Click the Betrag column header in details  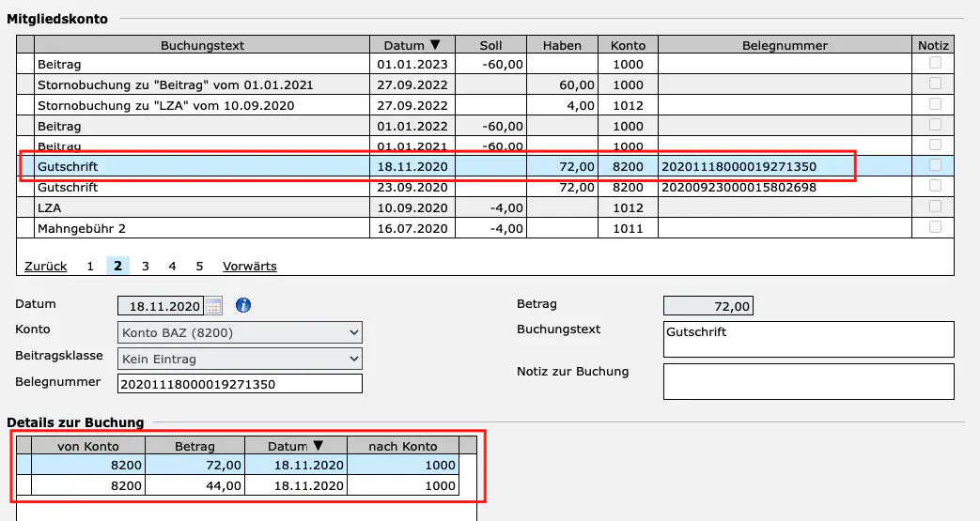pos(194,446)
